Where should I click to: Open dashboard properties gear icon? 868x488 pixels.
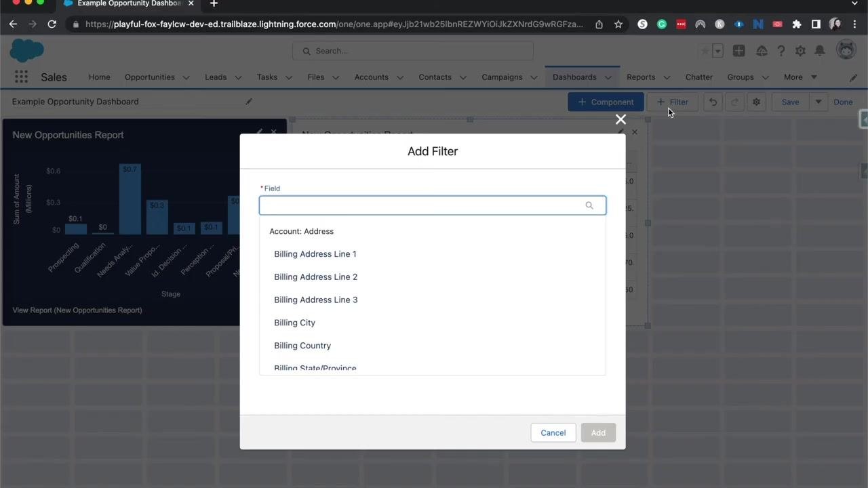[x=756, y=102]
